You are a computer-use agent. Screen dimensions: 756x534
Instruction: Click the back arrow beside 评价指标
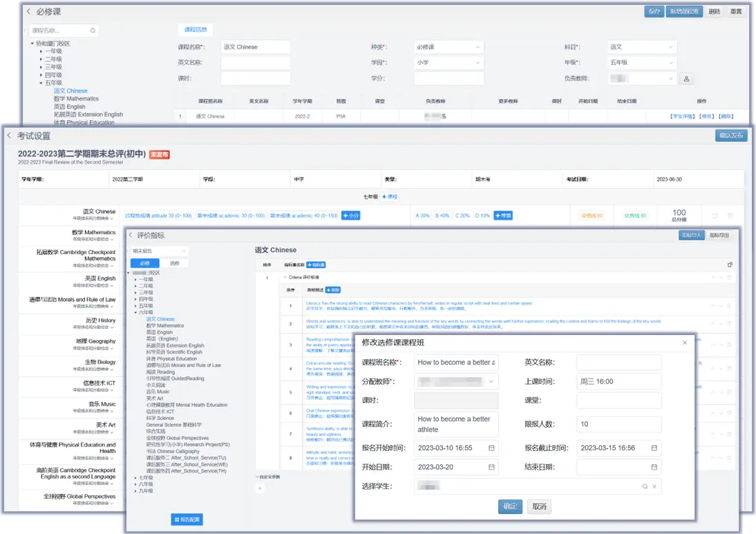(131, 236)
